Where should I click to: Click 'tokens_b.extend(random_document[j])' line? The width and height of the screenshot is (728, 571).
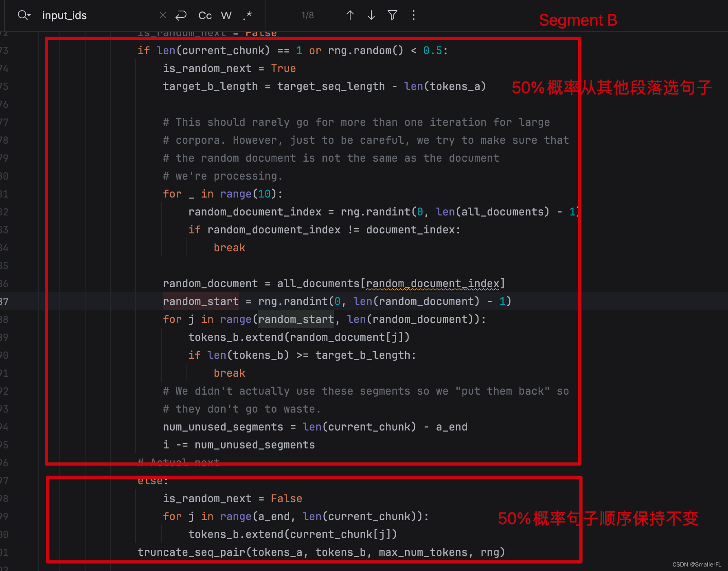[x=299, y=337]
